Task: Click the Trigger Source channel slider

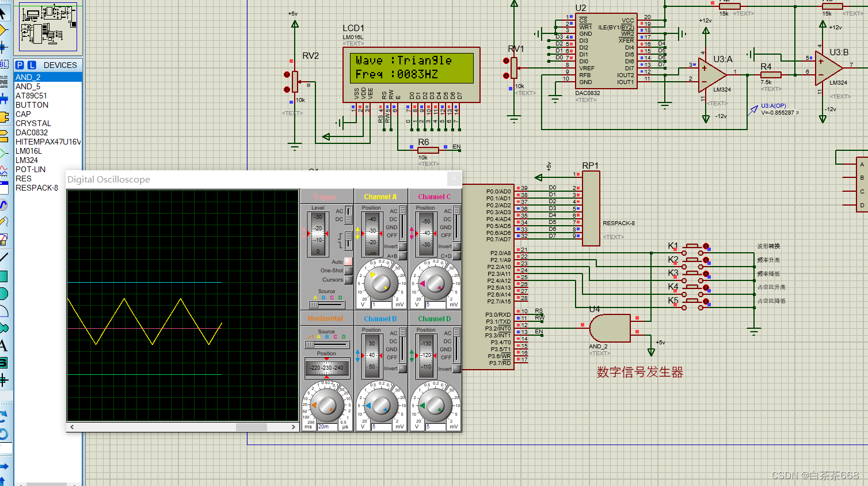Action: coord(327,305)
